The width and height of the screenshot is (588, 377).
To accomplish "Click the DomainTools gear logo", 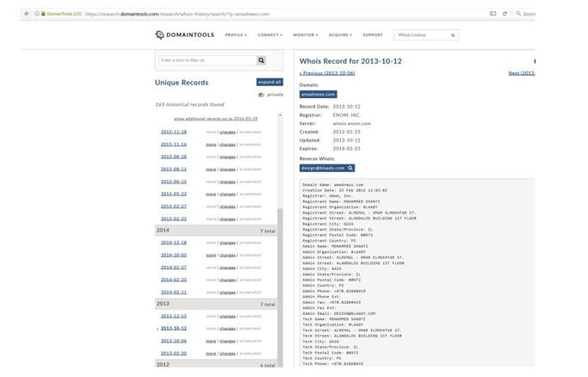I will point(159,34).
